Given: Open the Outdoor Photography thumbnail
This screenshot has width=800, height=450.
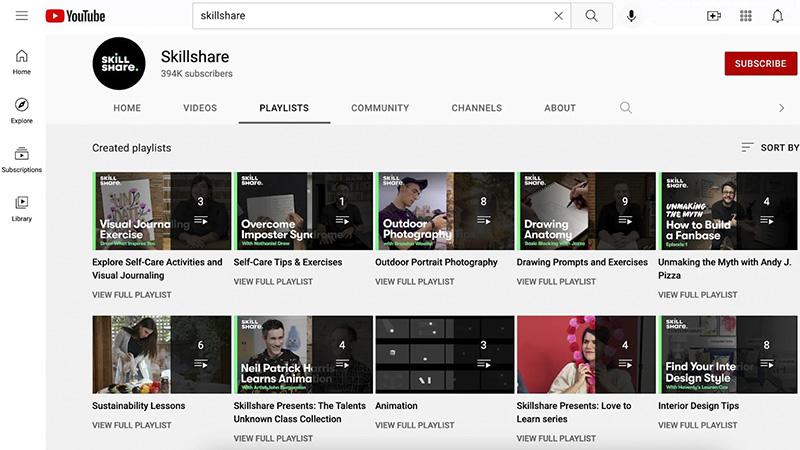Looking at the screenshot, I should (x=445, y=211).
